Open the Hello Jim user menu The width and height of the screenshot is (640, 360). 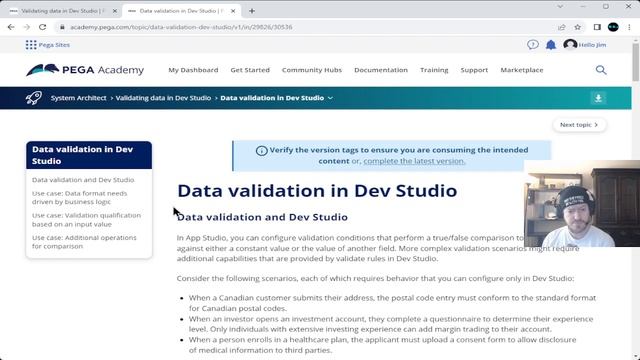coord(584,44)
